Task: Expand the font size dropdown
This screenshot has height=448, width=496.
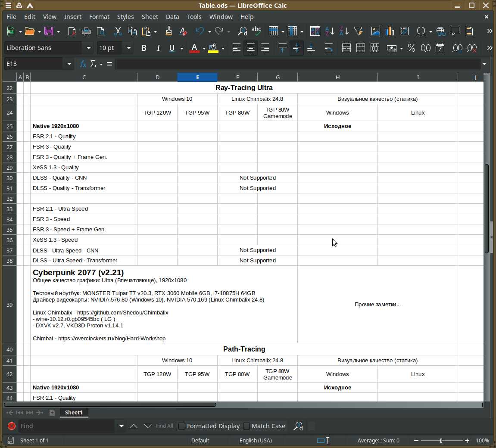Action: 128,48
